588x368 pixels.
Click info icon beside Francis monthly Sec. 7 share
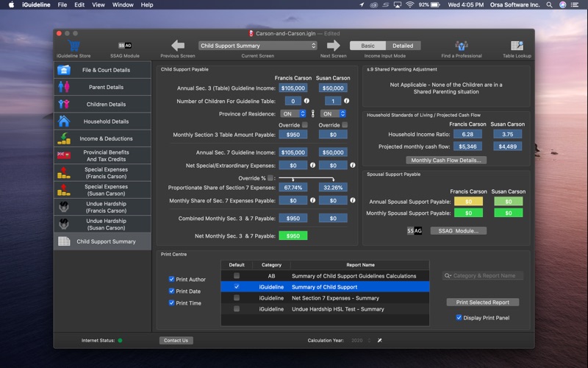(313, 200)
